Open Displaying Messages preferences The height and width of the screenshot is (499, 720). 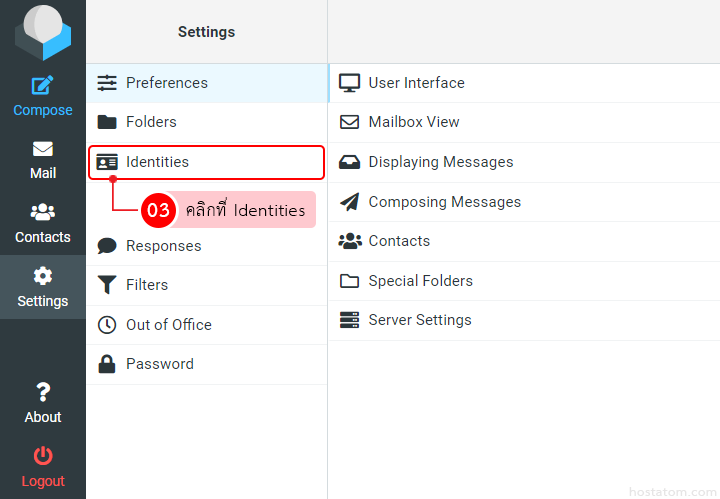pyautogui.click(x=440, y=162)
